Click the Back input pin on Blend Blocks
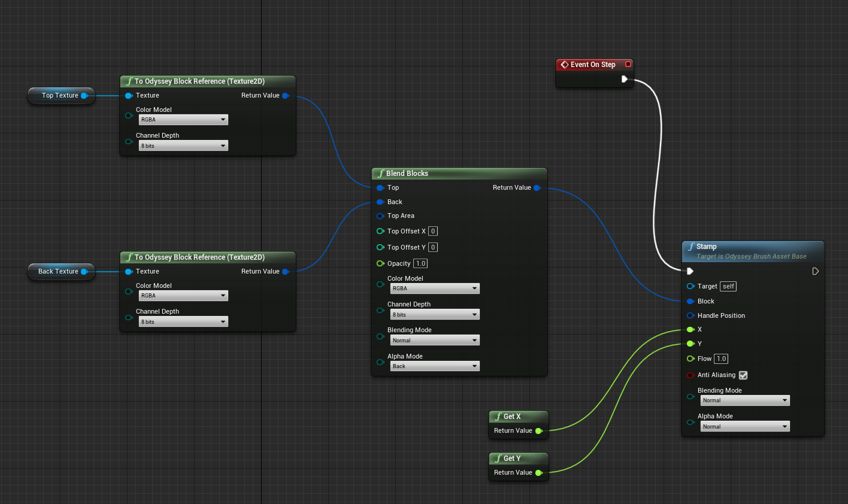The image size is (848, 504). point(380,202)
